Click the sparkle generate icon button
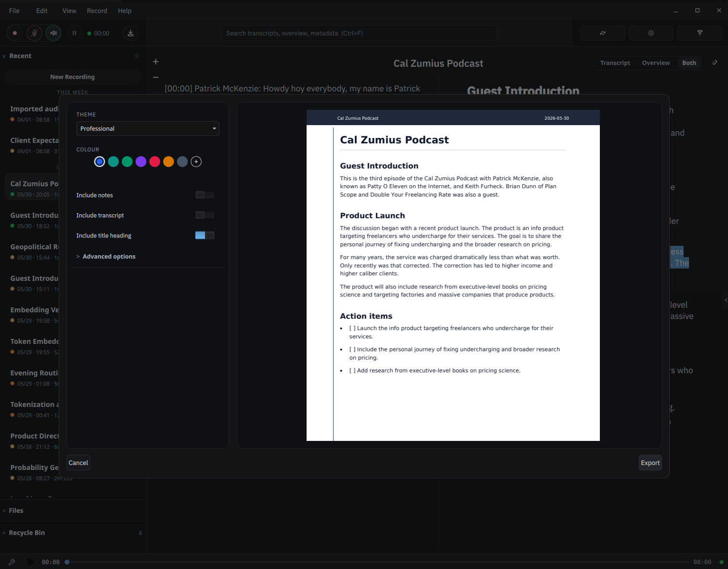This screenshot has height=569, width=728. 651,33
